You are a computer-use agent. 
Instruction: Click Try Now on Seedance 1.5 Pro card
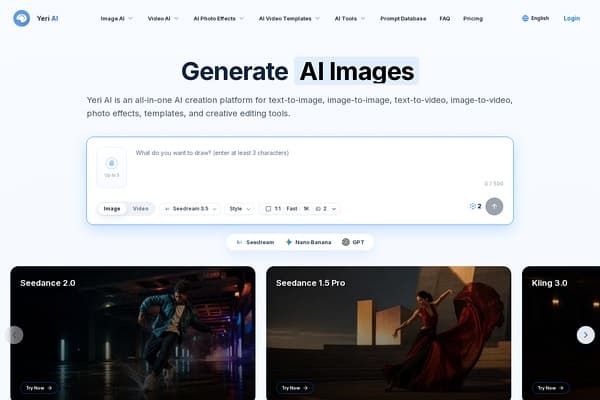[295, 388]
